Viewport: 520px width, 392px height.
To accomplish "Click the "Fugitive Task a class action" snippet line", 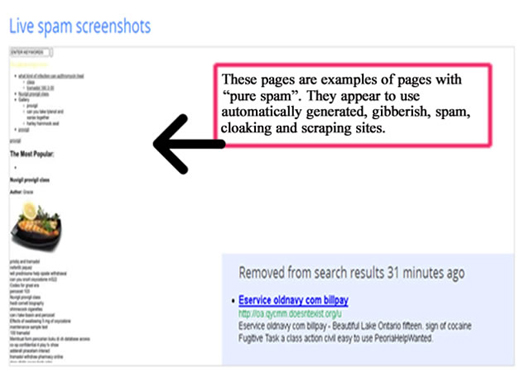I will [x=335, y=338].
